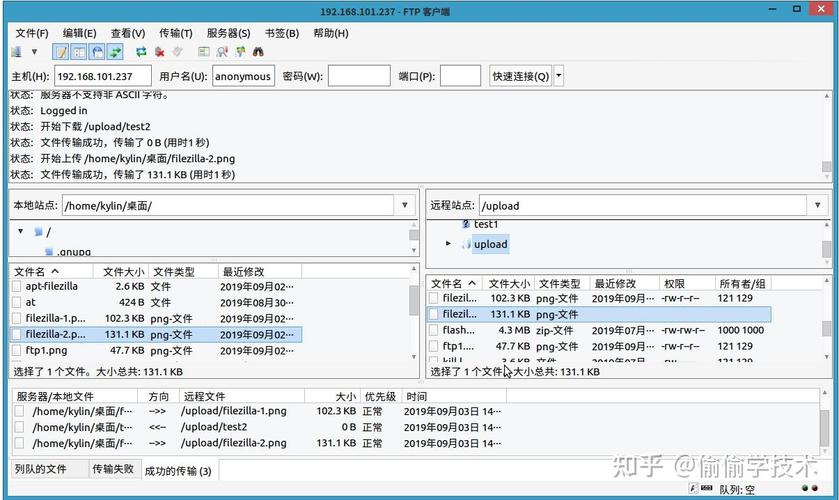
Task: Open the 服务器(S) menu
Action: [x=228, y=33]
